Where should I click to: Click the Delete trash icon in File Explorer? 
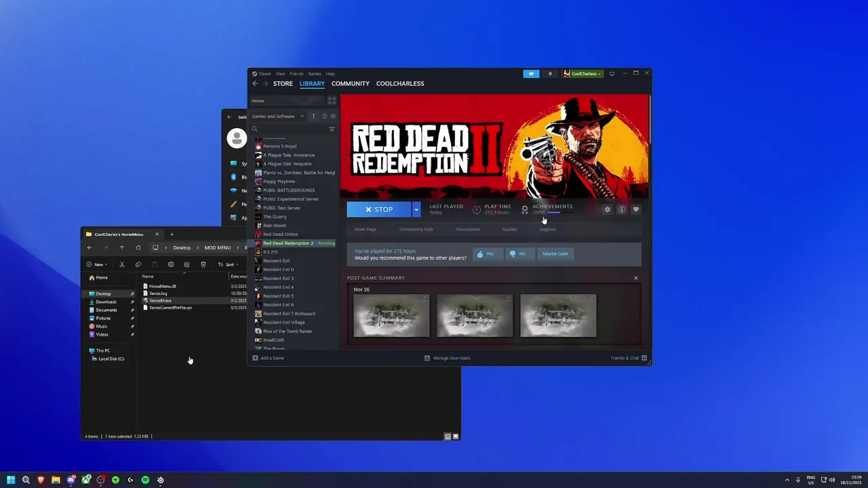(203, 264)
